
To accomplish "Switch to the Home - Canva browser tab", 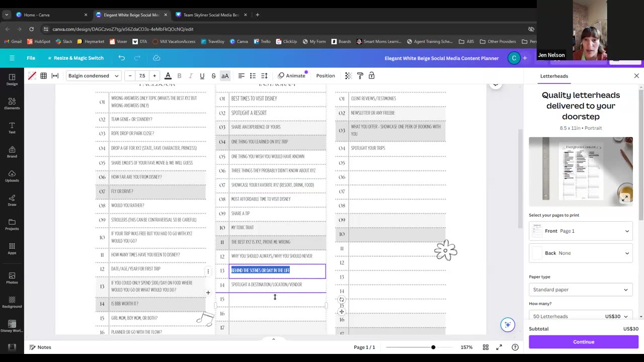I will (49, 15).
